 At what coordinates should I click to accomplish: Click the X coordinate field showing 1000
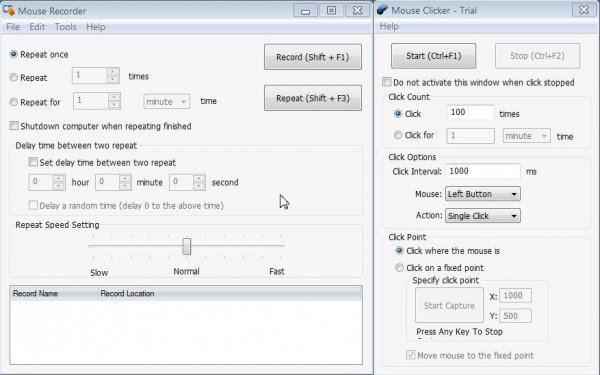click(515, 295)
